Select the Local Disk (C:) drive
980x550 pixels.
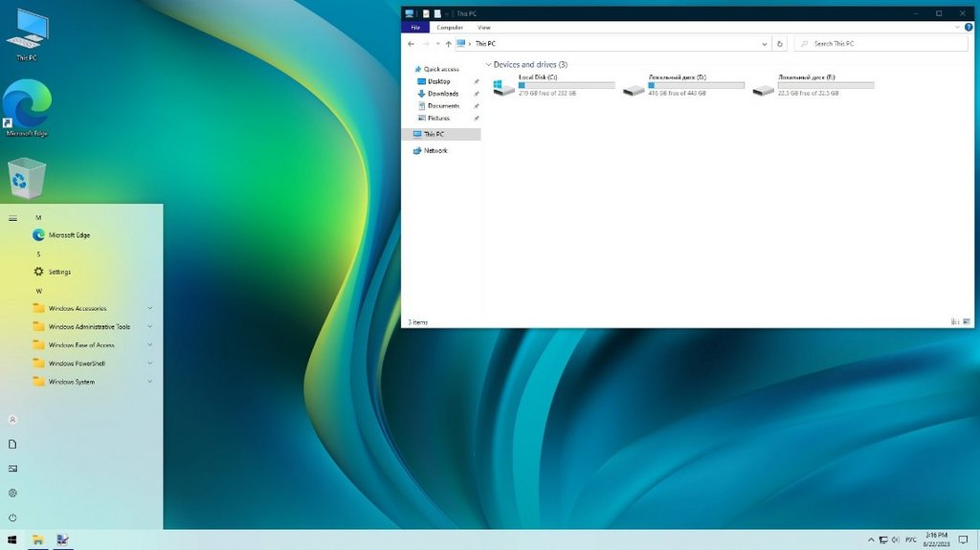(554, 86)
